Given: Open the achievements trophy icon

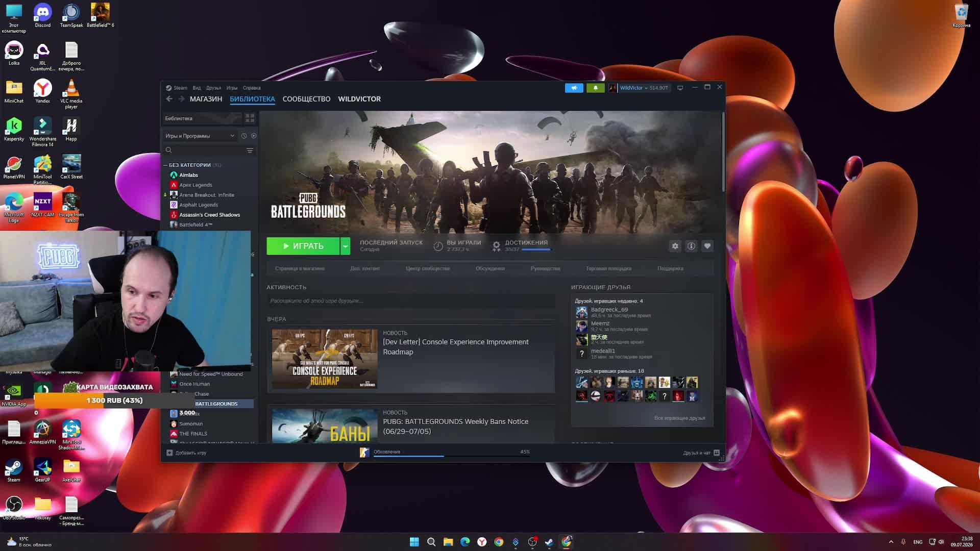Looking at the screenshot, I should click(496, 246).
